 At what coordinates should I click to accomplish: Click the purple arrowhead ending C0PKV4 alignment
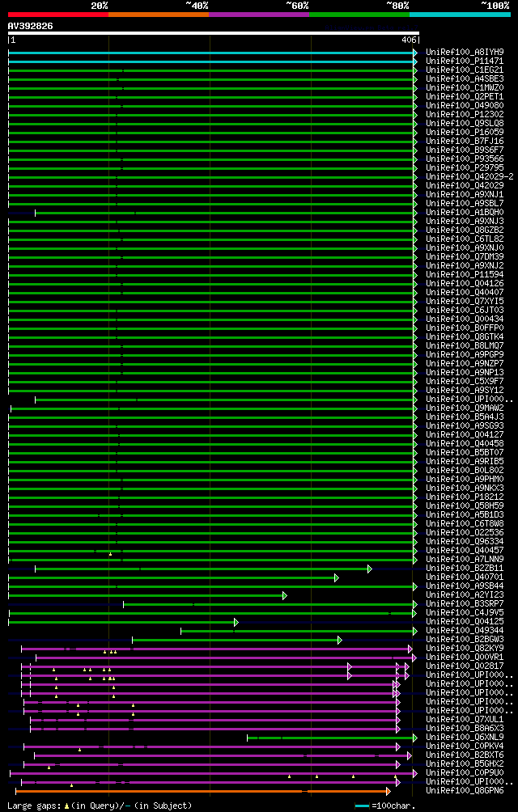pyautogui.click(x=398, y=746)
